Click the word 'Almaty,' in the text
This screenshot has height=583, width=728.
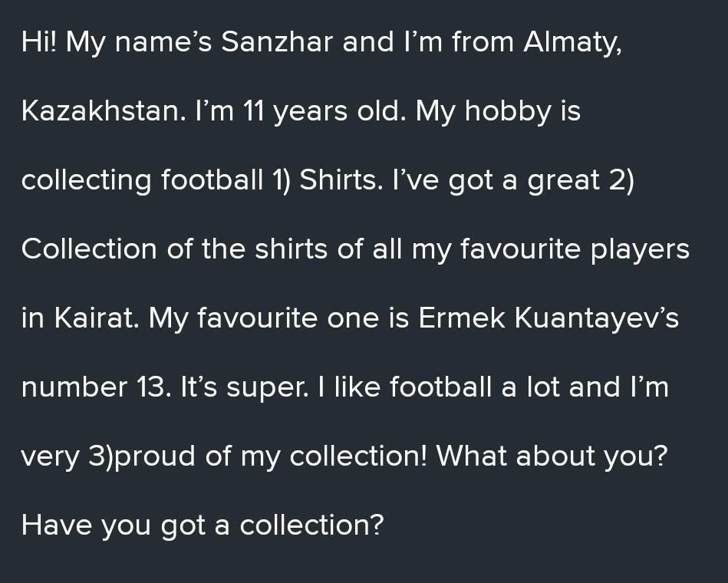(572, 43)
